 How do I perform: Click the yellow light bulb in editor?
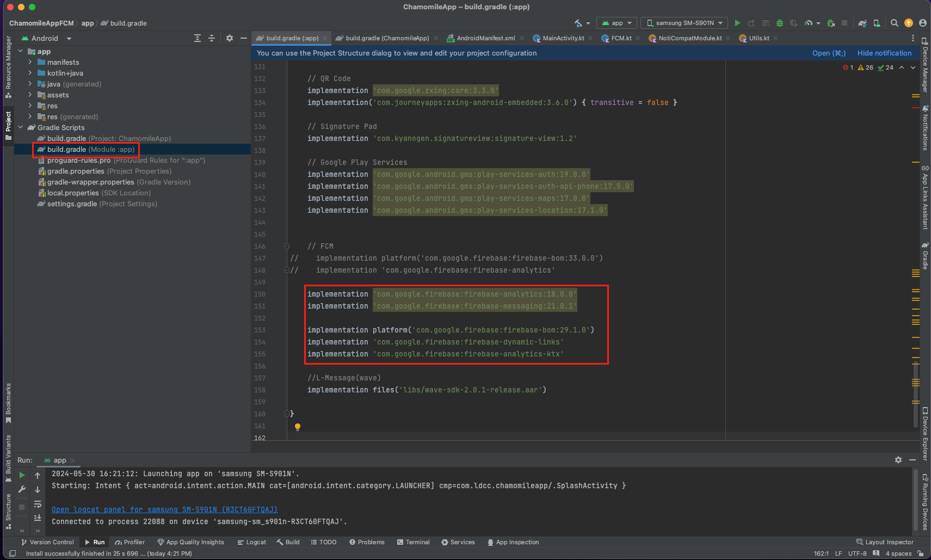pos(298,427)
